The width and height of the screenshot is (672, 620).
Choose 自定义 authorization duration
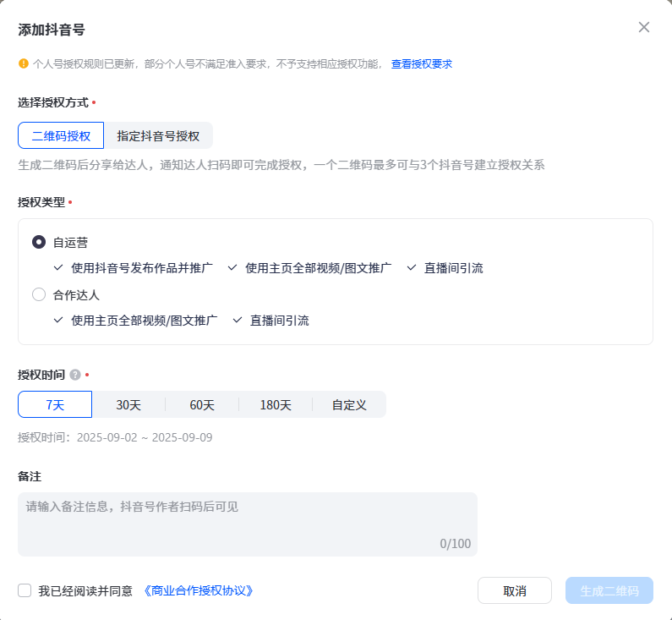tap(349, 404)
